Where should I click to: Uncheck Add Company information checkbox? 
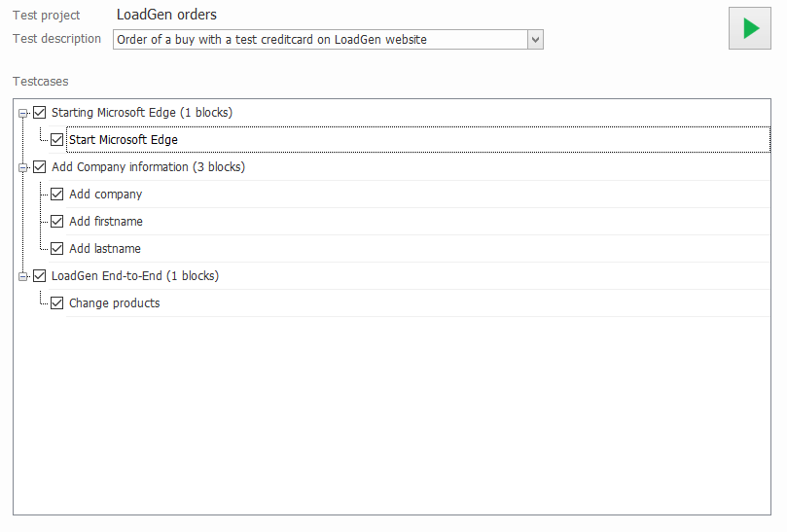[40, 167]
